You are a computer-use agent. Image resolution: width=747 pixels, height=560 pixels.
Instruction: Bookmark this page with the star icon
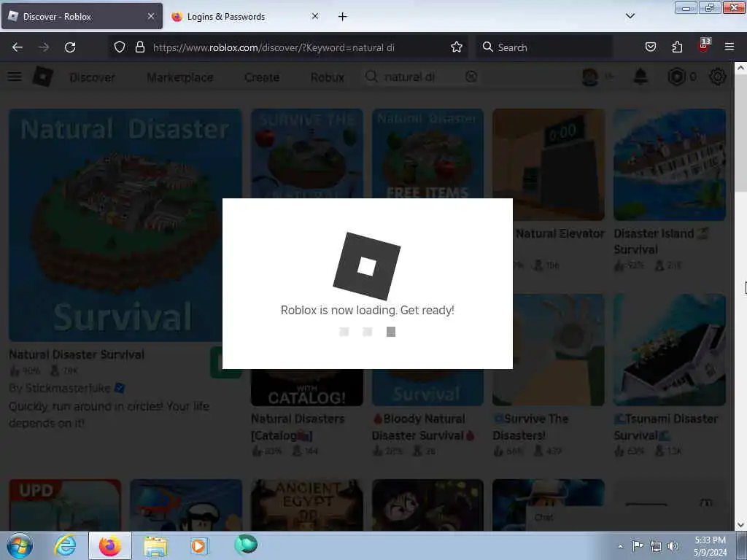(x=457, y=47)
